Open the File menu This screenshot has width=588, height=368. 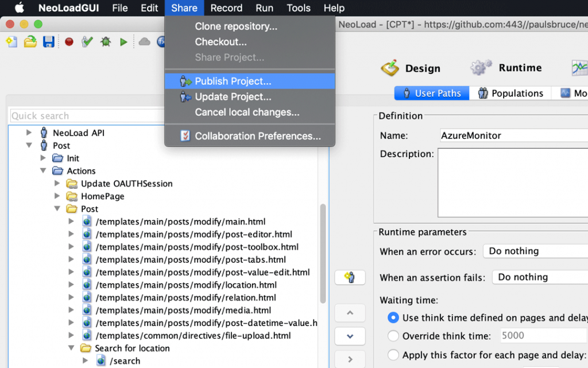click(120, 8)
